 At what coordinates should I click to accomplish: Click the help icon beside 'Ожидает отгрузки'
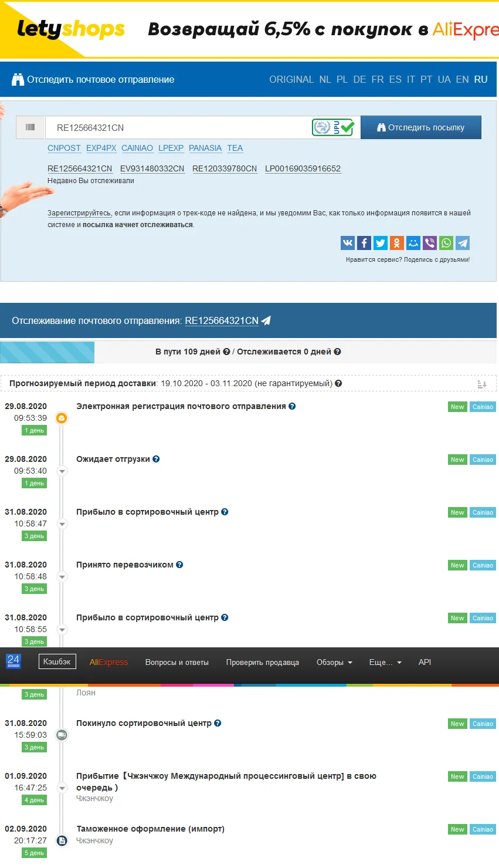point(156,459)
